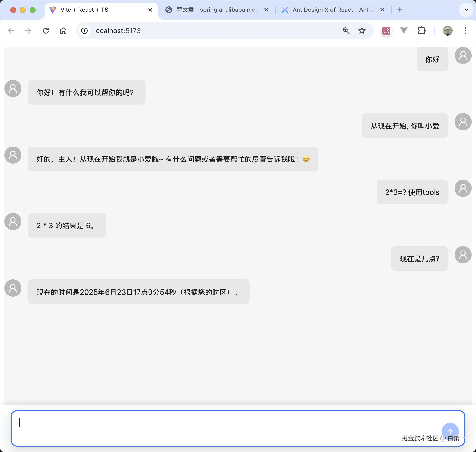
Task: Open the Google Translate extension icon
Action: [x=386, y=31]
